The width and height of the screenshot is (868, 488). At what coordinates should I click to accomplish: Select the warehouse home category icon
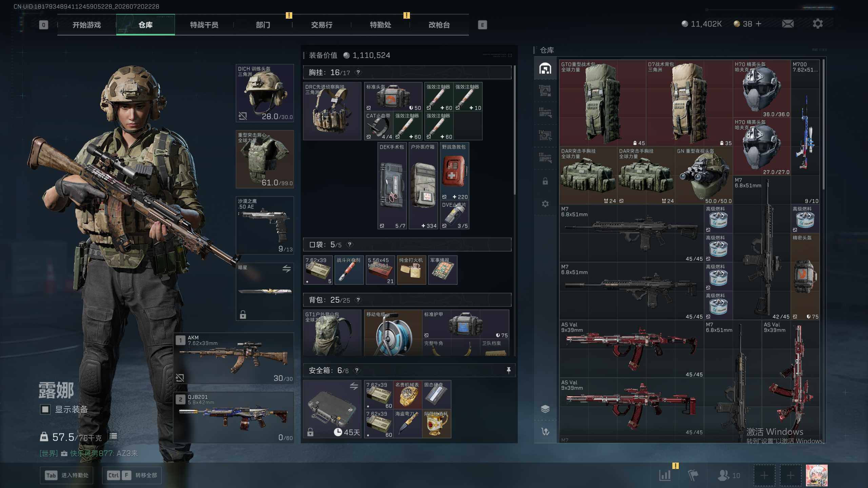click(x=545, y=68)
